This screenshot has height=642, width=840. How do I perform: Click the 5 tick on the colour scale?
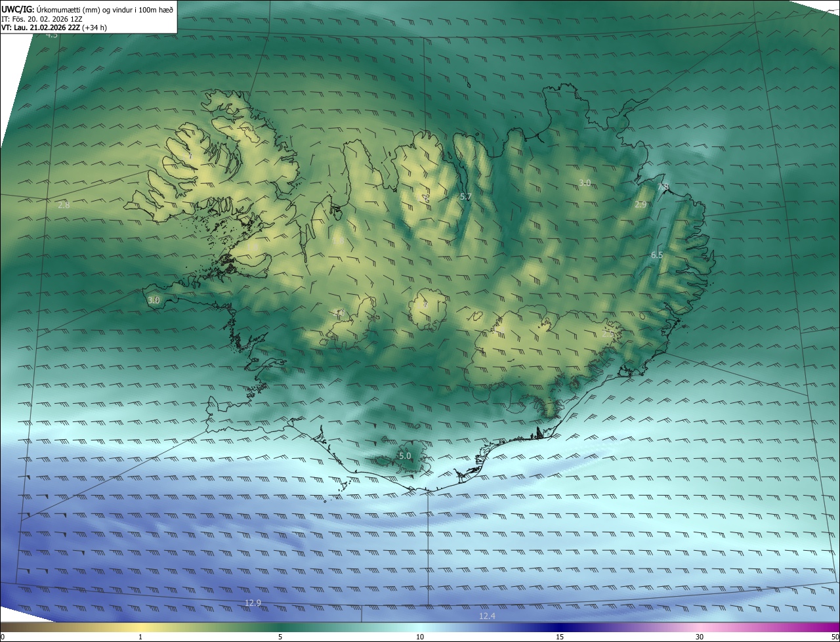[280, 637]
